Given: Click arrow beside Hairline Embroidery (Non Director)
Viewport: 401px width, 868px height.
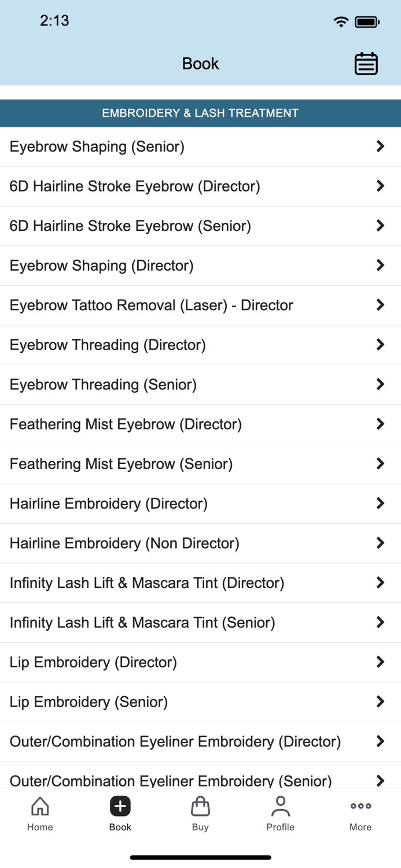Looking at the screenshot, I should (x=380, y=543).
